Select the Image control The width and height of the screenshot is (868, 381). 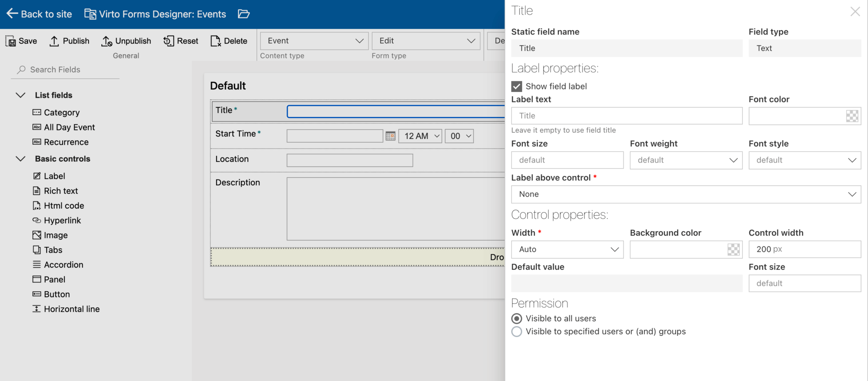56,235
